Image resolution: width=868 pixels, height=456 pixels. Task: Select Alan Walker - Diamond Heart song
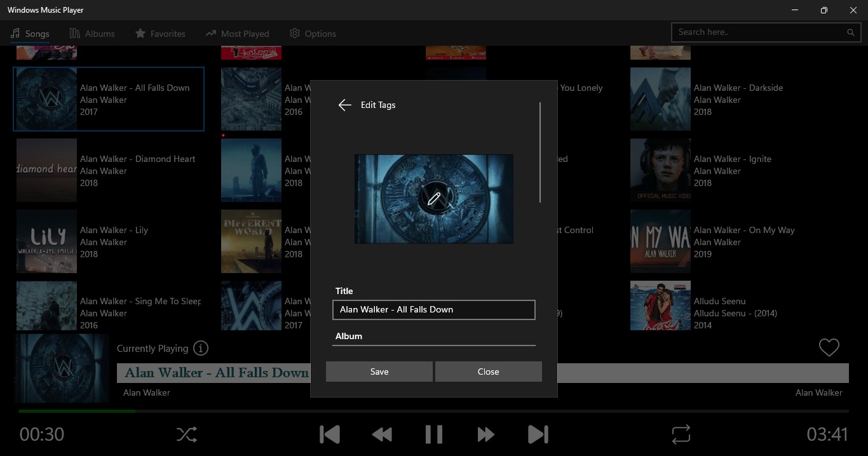[109, 170]
